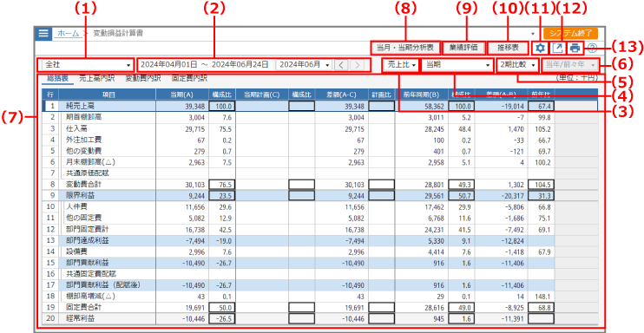The height and width of the screenshot is (333, 644).
Task: Go to next month arrow
Action: point(358,65)
